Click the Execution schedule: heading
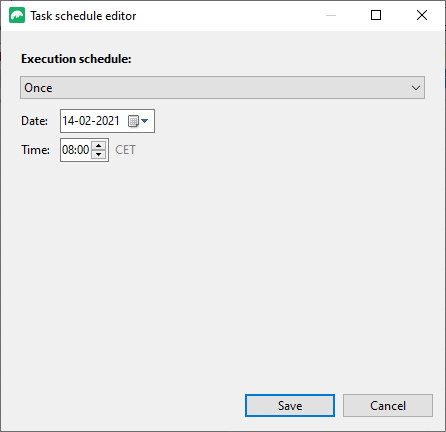The height and width of the screenshot is (432, 446). click(76, 59)
